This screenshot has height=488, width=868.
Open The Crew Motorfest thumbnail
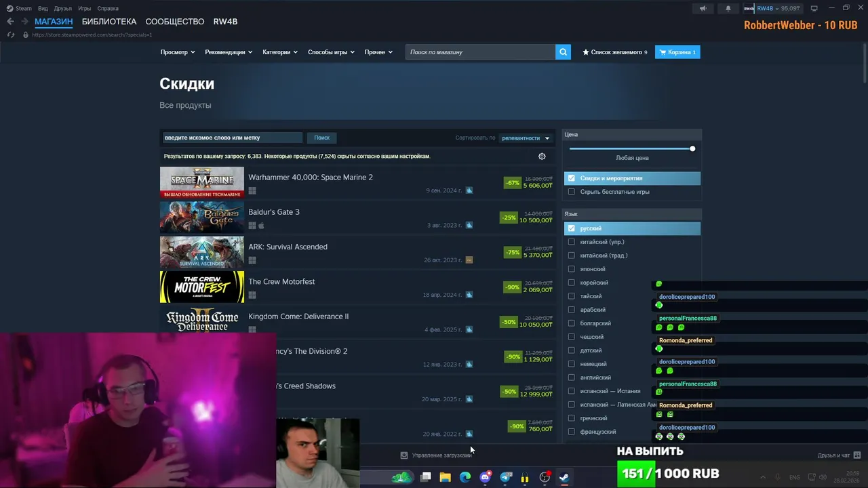pos(202,287)
